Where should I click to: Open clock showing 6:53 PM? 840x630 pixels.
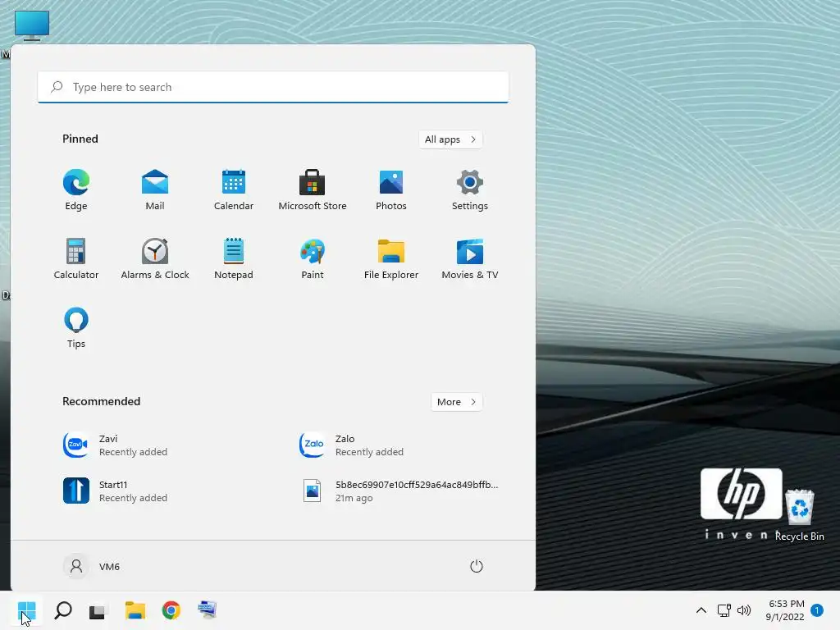coord(785,610)
